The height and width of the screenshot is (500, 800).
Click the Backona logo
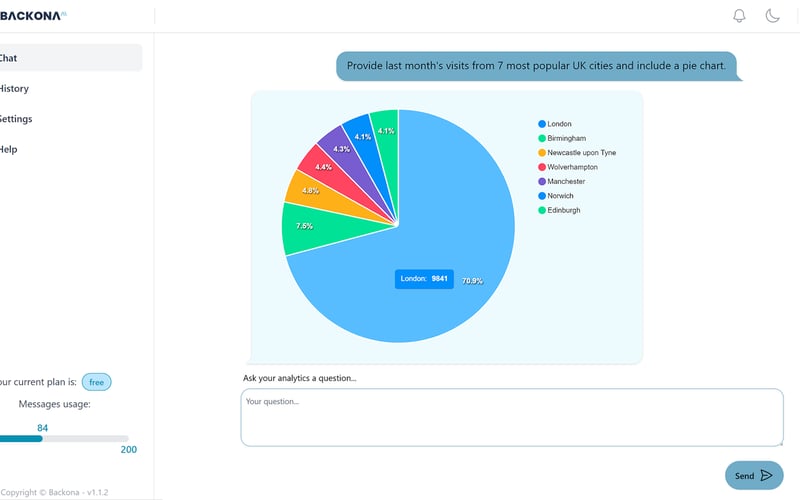pyautogui.click(x=33, y=16)
